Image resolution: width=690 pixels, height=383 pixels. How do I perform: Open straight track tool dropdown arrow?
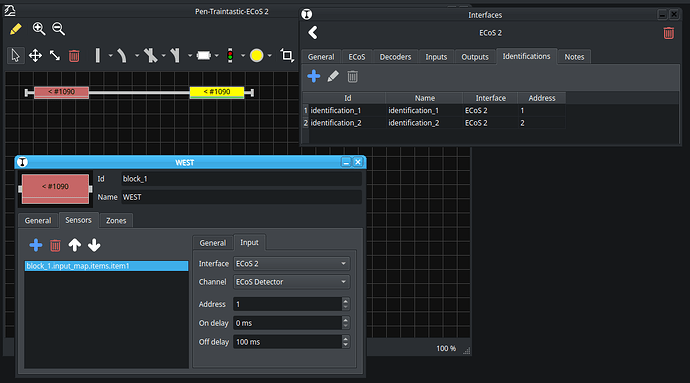pyautogui.click(x=110, y=56)
